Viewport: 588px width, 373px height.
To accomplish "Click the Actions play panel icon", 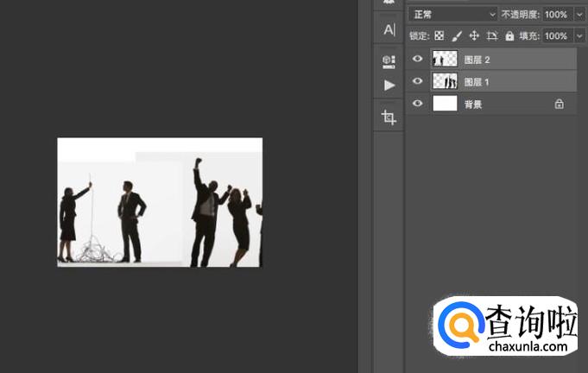I will [x=389, y=85].
